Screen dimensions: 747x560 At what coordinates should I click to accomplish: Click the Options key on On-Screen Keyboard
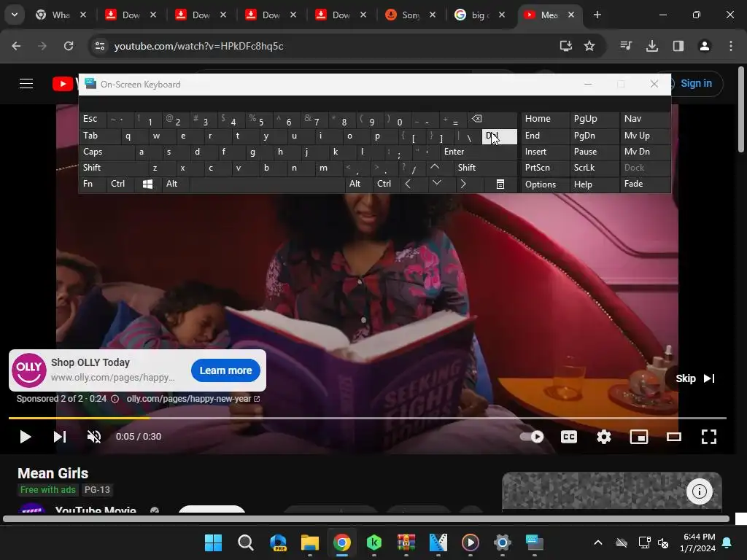[x=544, y=184]
